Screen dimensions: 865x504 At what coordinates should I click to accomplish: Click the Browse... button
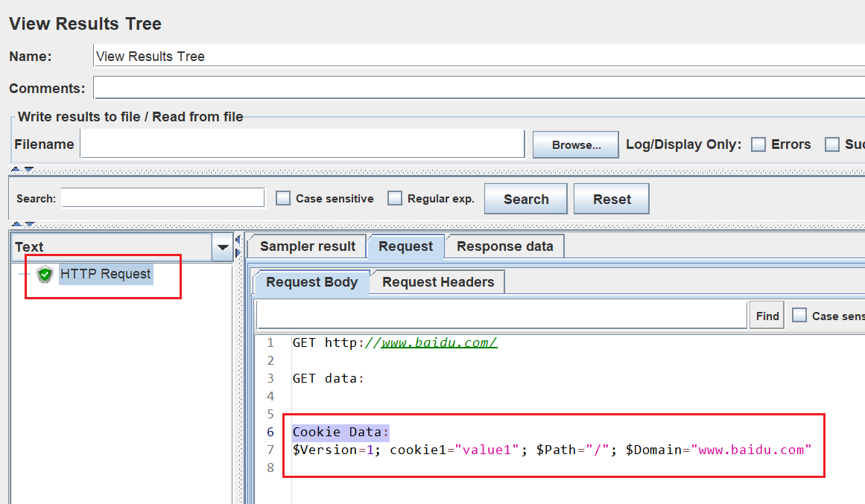[576, 145]
